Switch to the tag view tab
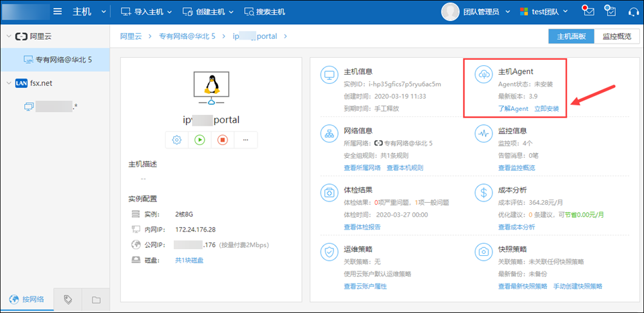The image size is (644, 313). point(68,299)
